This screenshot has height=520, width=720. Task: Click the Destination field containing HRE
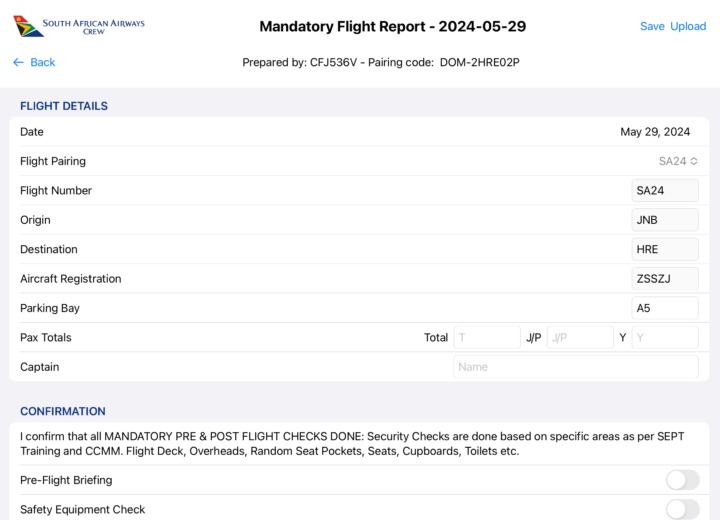click(x=665, y=249)
